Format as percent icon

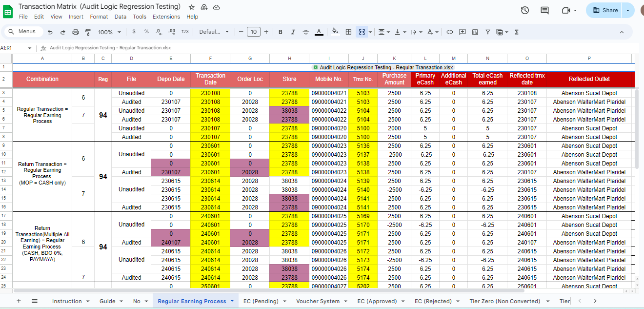tap(146, 32)
